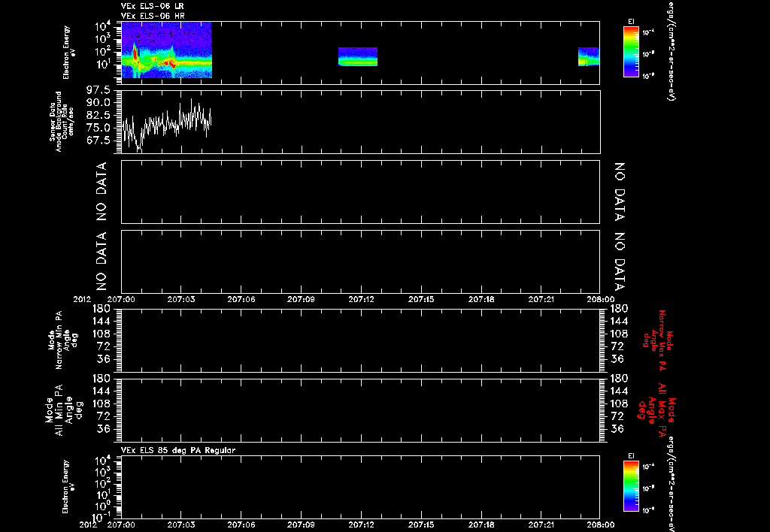This screenshot has height=532, width=770.
Task: Click the "75.0" count rate axis label
Action: coord(99,128)
